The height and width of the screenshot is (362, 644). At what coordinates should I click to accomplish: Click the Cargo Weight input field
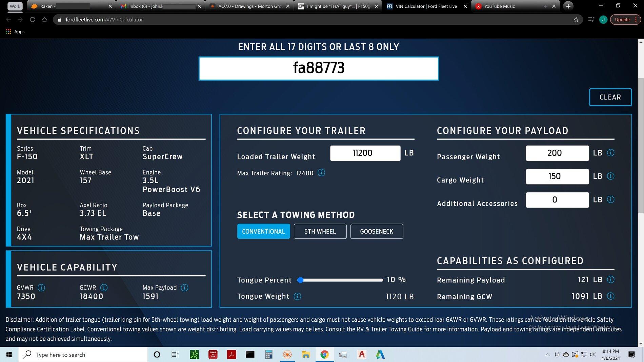(557, 176)
